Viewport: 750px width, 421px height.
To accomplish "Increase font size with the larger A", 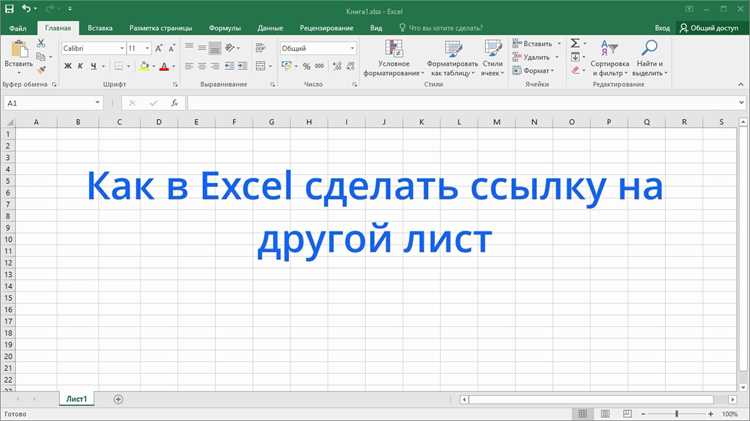I will pos(159,48).
